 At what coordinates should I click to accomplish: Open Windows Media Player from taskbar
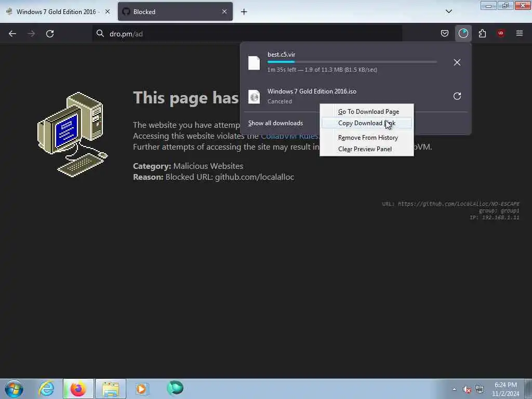pyautogui.click(x=142, y=389)
